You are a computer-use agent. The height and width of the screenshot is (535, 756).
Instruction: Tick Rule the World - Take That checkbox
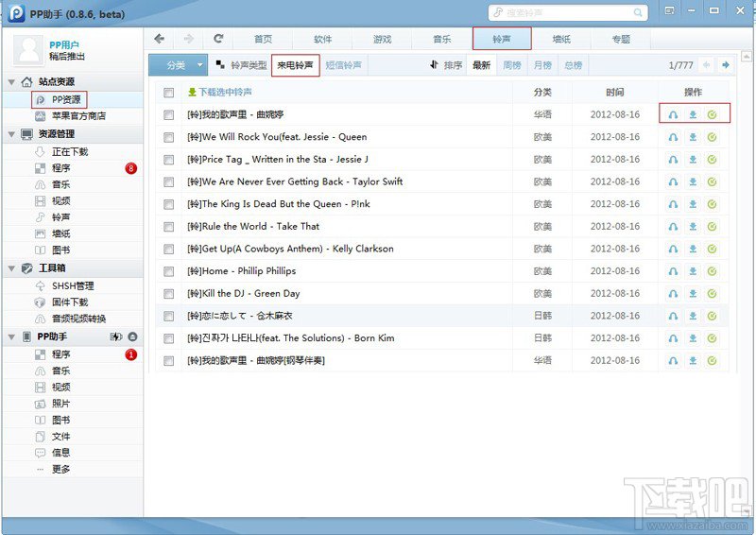[x=169, y=226]
